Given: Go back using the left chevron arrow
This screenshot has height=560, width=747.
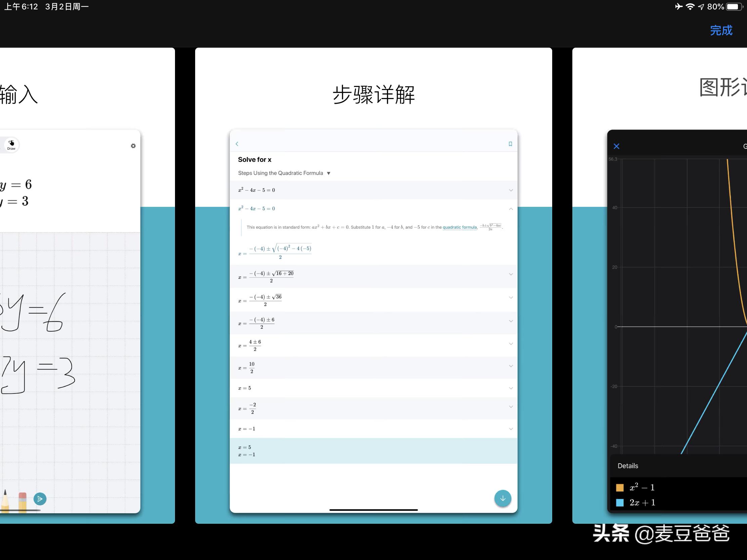Looking at the screenshot, I should (237, 144).
